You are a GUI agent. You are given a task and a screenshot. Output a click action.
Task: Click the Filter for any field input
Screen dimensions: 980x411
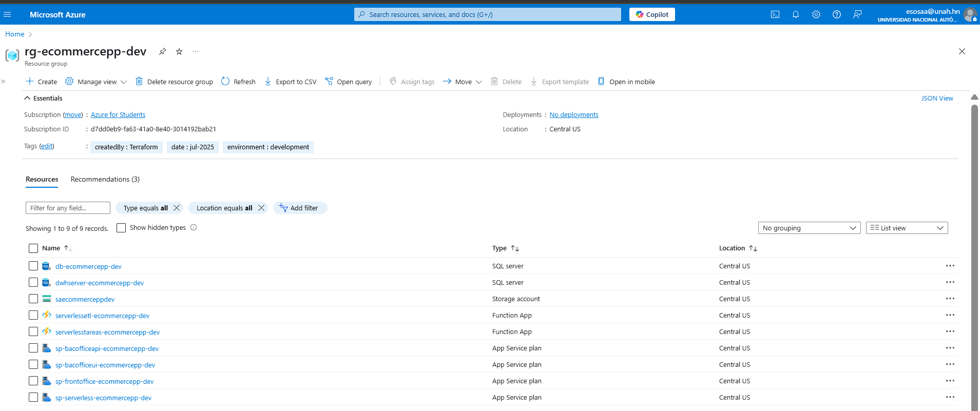(x=68, y=208)
